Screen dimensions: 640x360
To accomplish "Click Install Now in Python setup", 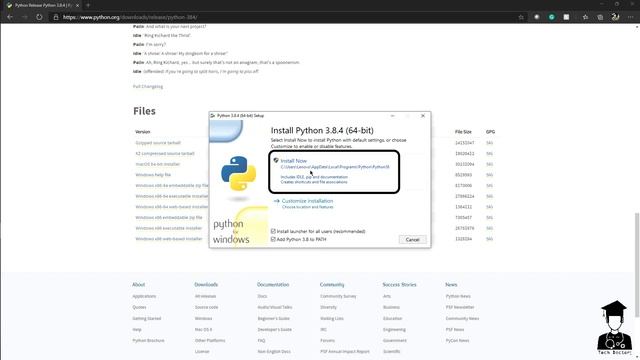I will point(293,161).
